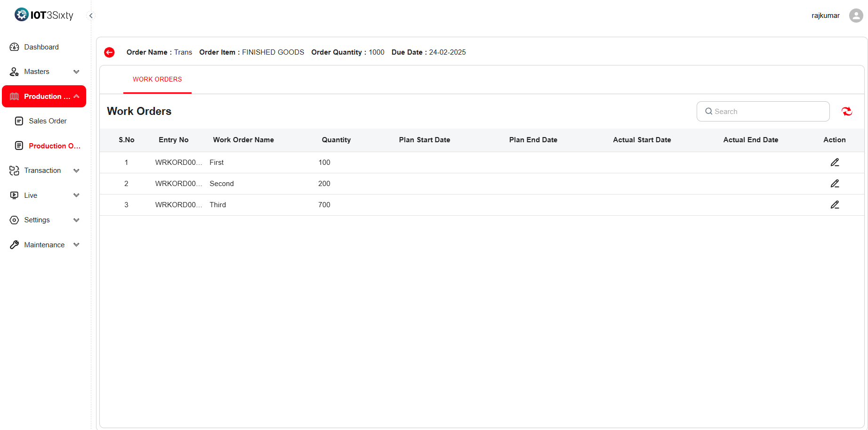
Task: Select the WORK ORDERS tab
Action: [x=157, y=79]
